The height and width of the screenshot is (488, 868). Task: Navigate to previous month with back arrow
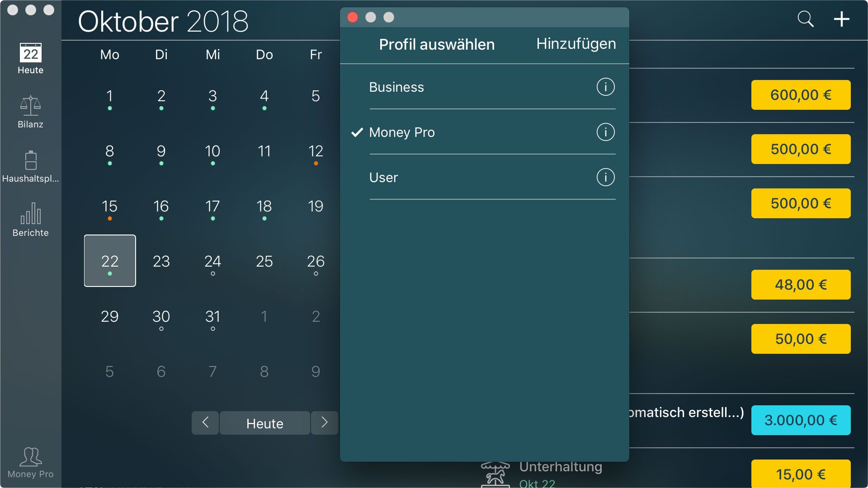coord(205,424)
